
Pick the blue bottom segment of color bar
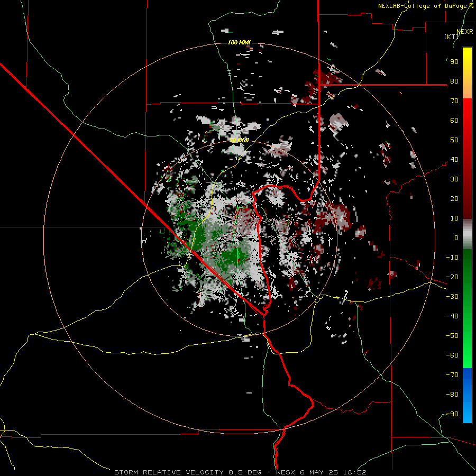pos(467,396)
